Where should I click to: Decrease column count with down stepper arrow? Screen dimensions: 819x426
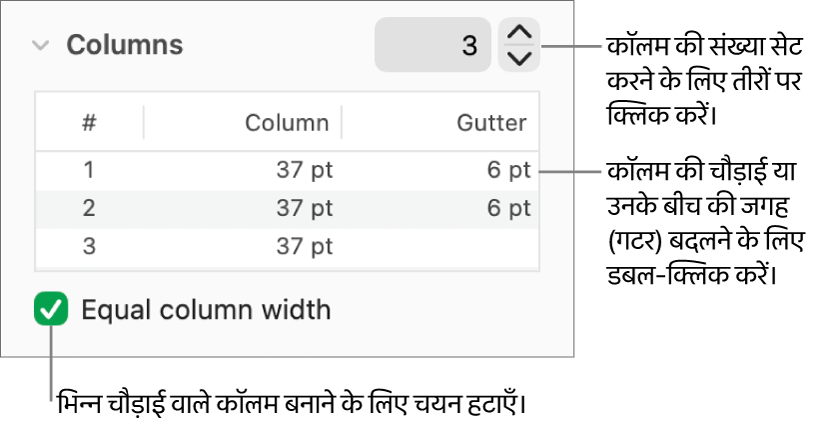coord(518,58)
